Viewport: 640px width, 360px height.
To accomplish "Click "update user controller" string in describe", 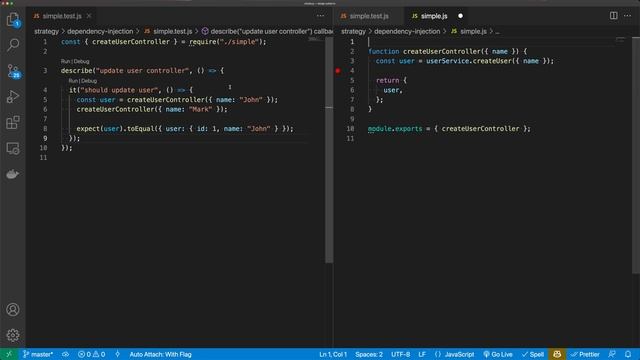I will (x=142, y=71).
